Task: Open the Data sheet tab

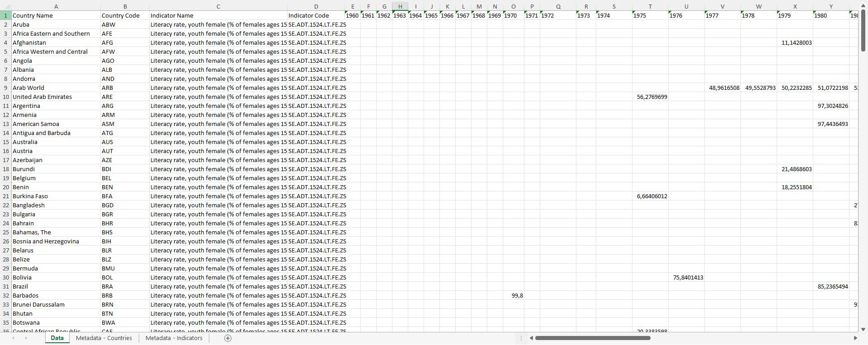Action: [x=57, y=338]
